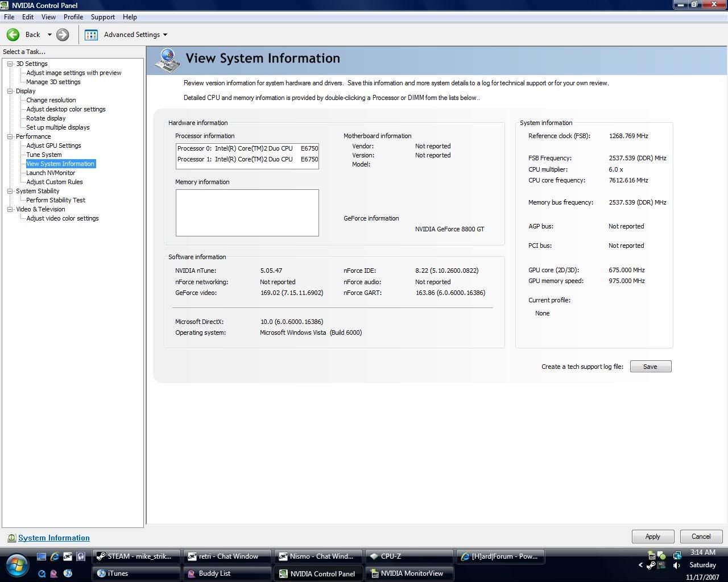728x582 pixels.
Task: Switch to the STEAM taskbar window
Action: coord(136,556)
